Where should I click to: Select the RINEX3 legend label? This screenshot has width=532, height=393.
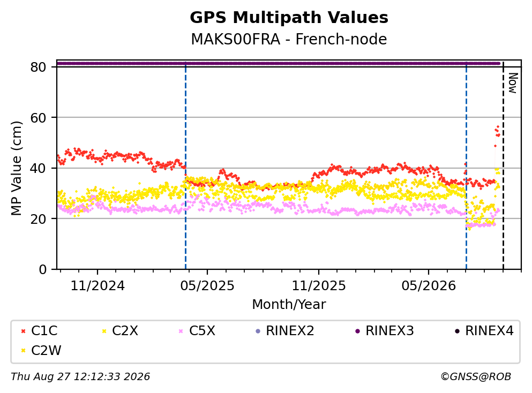tap(389, 330)
